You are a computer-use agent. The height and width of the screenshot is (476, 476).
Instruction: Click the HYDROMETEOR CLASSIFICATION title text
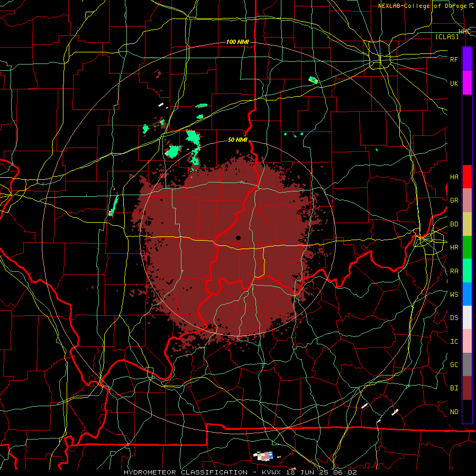click(x=186, y=472)
